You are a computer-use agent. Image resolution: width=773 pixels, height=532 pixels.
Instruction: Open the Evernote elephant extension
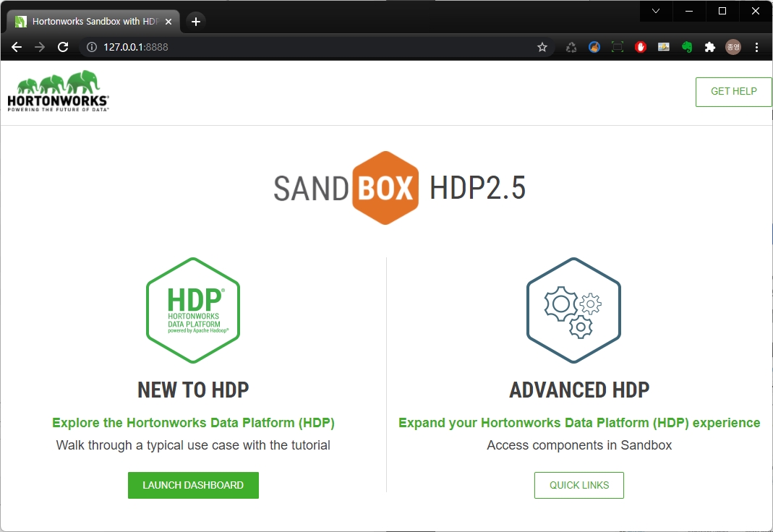(x=687, y=47)
